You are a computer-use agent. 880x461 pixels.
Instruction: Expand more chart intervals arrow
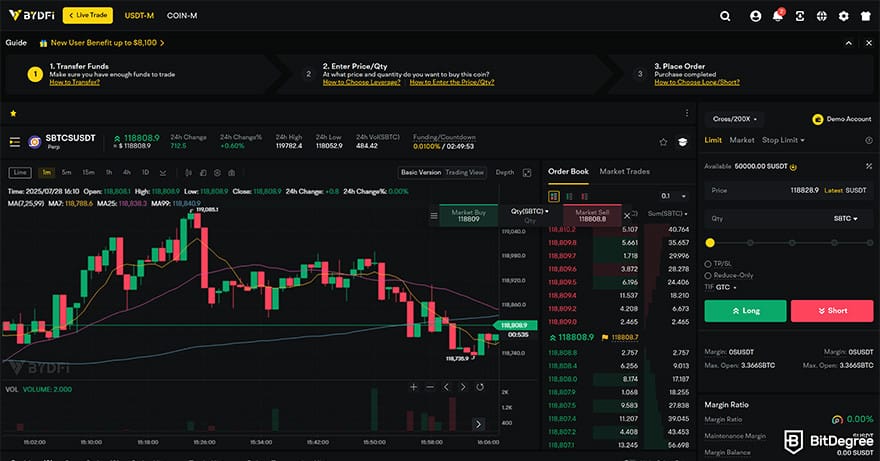163,173
